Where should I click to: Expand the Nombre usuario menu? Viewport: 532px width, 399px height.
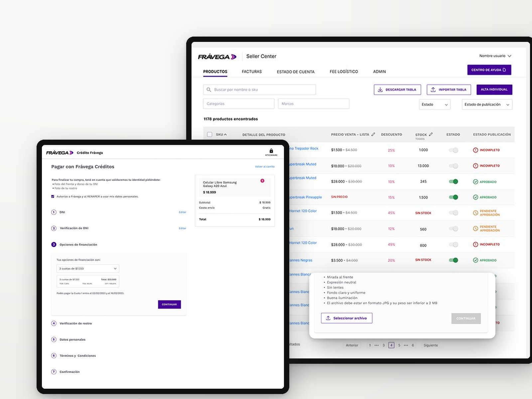(x=495, y=56)
